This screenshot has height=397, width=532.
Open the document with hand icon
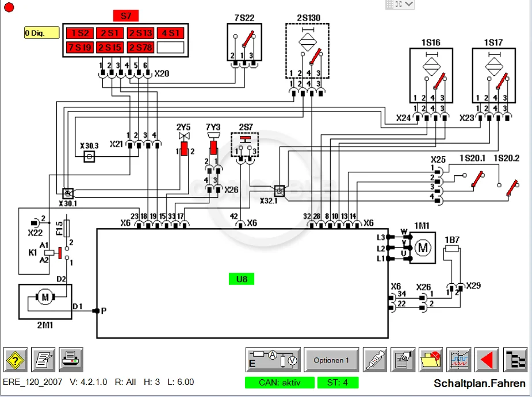click(403, 360)
